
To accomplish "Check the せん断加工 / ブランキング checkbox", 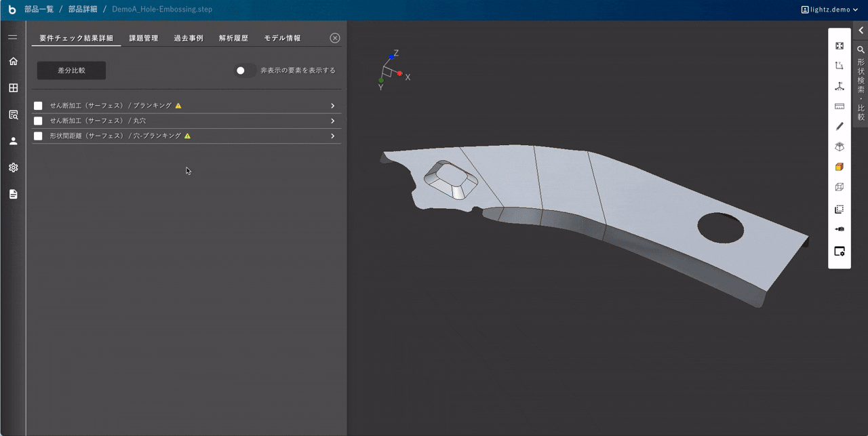I will pos(38,106).
